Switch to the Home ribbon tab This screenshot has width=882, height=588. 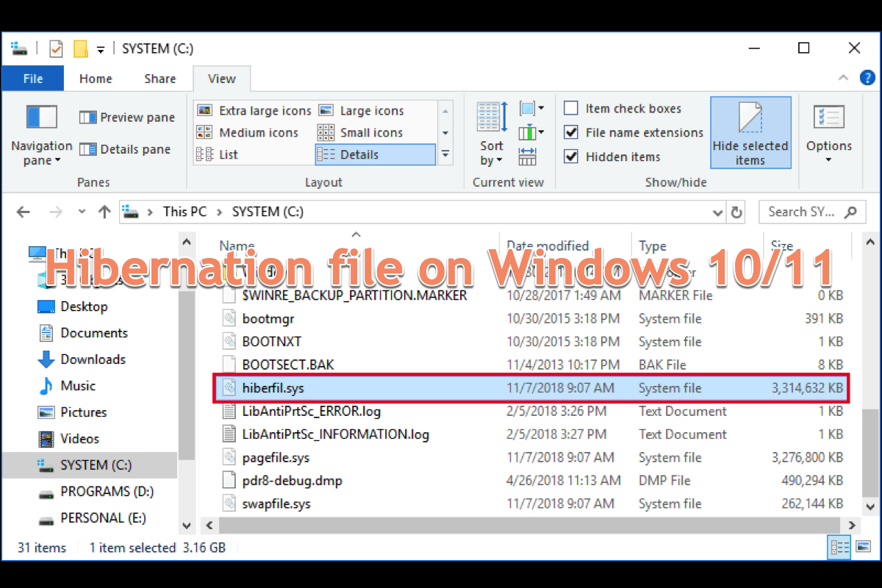tap(96, 79)
